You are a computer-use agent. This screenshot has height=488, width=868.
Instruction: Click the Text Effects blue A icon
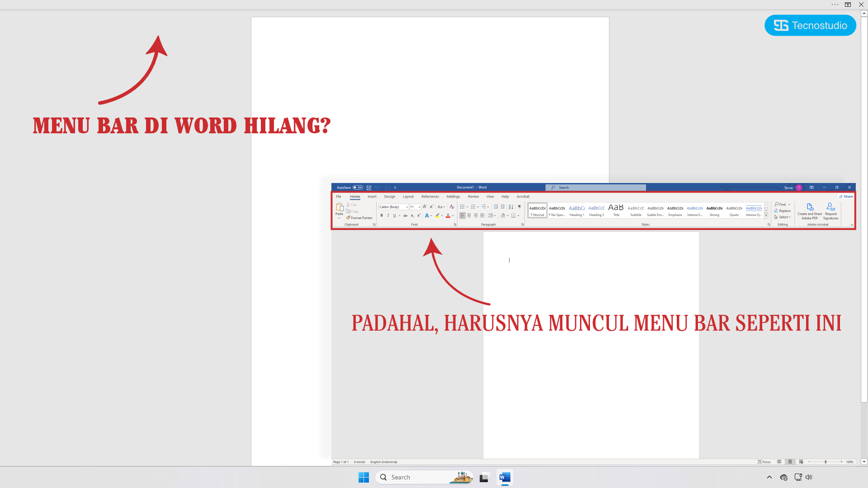[x=427, y=216]
